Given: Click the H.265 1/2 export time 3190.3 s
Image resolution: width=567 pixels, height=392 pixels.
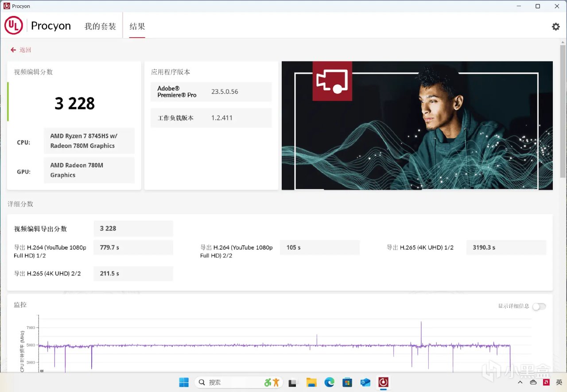Looking at the screenshot, I should click(x=506, y=248).
